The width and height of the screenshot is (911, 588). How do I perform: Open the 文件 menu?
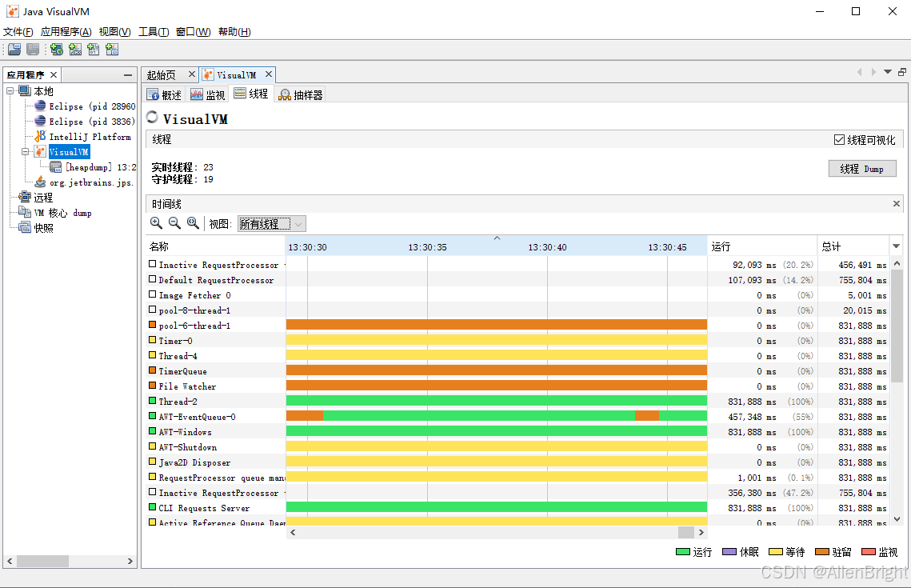[18, 31]
